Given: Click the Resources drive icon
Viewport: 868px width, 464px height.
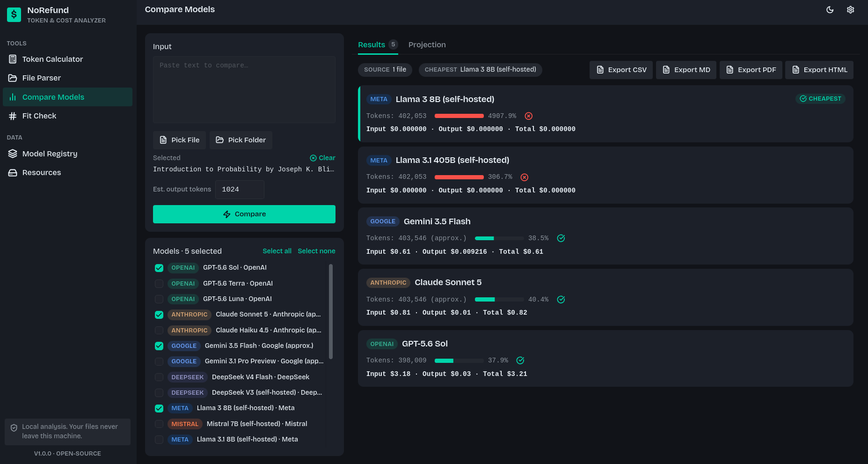Looking at the screenshot, I should pos(13,172).
